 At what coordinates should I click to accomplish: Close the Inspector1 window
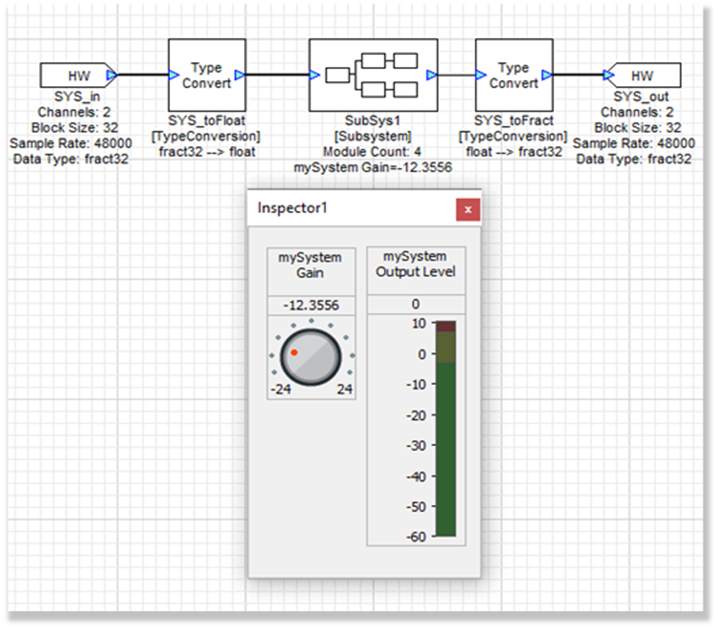(468, 209)
